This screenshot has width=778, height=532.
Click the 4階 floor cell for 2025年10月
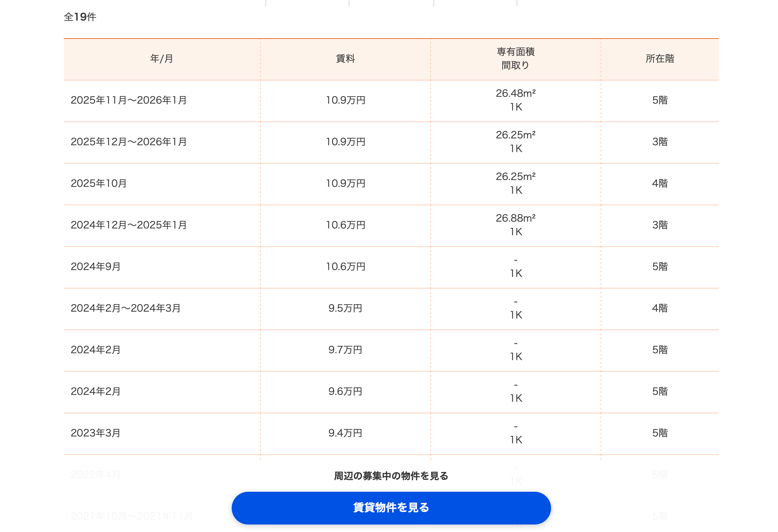pyautogui.click(x=660, y=183)
